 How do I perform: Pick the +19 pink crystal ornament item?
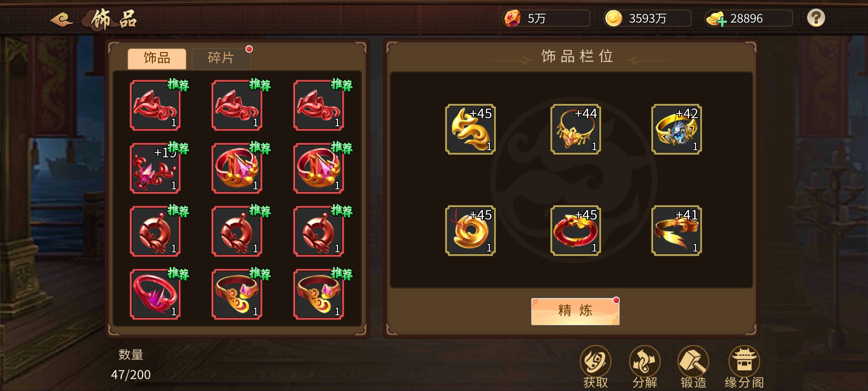click(x=155, y=168)
